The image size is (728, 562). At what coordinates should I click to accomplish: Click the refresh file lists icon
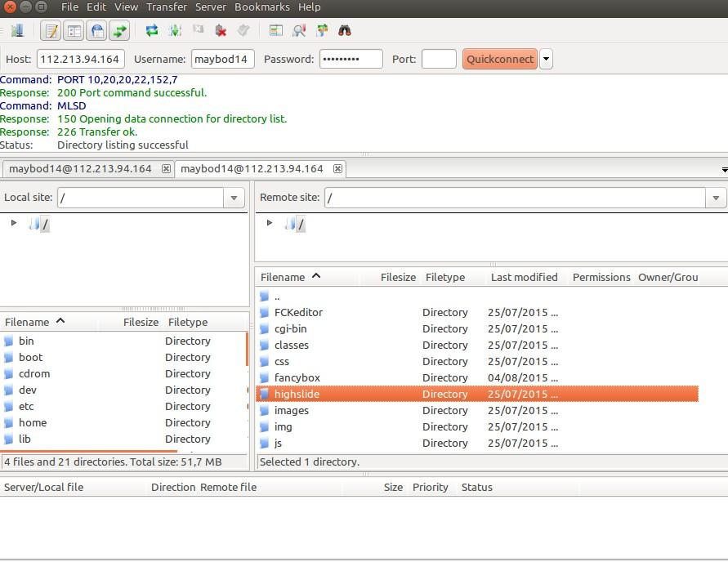151,30
